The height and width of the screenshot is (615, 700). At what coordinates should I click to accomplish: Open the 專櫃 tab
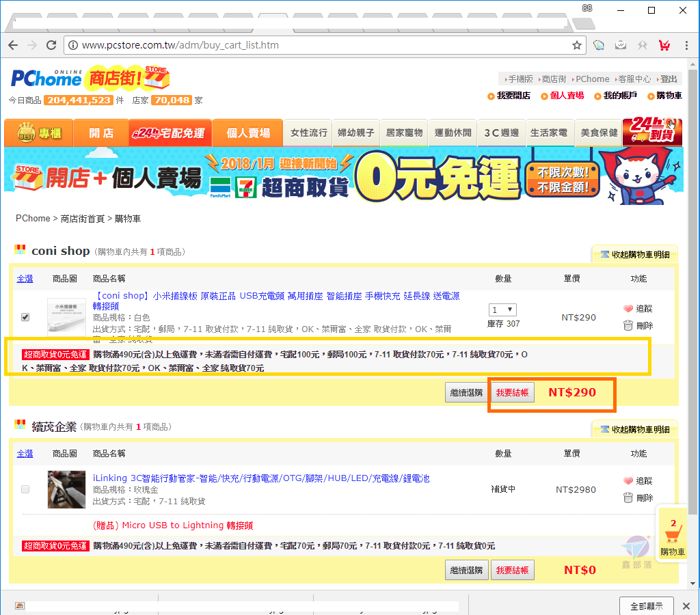(x=39, y=133)
